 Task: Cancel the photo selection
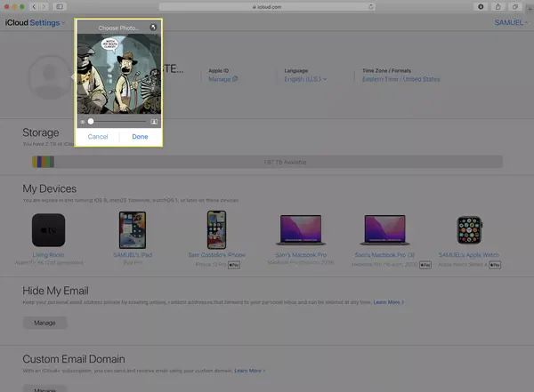(98, 137)
